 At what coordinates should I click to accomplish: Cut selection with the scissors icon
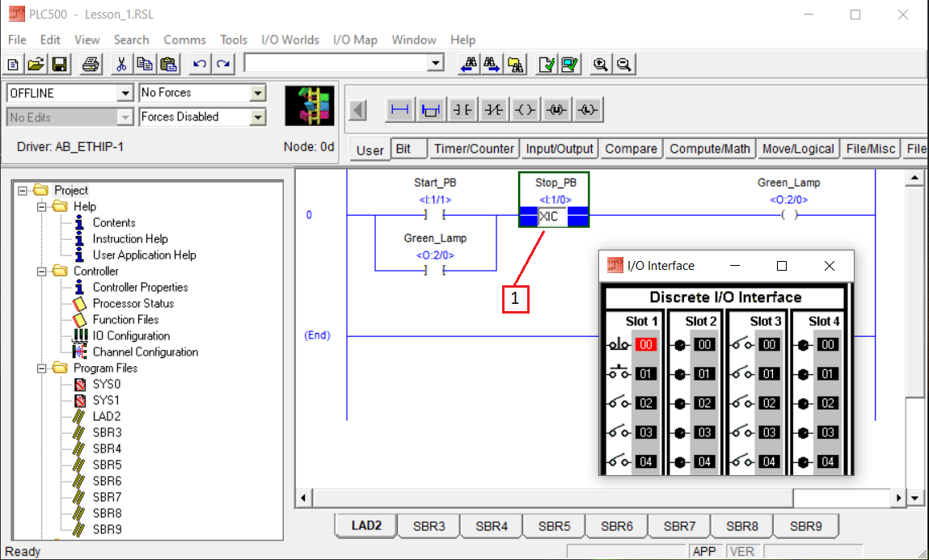pos(121,64)
